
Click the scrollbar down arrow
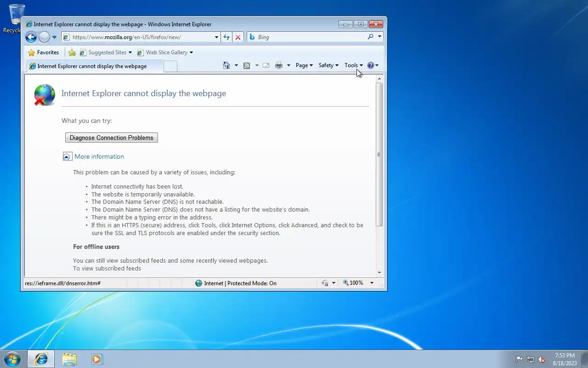coord(379,273)
